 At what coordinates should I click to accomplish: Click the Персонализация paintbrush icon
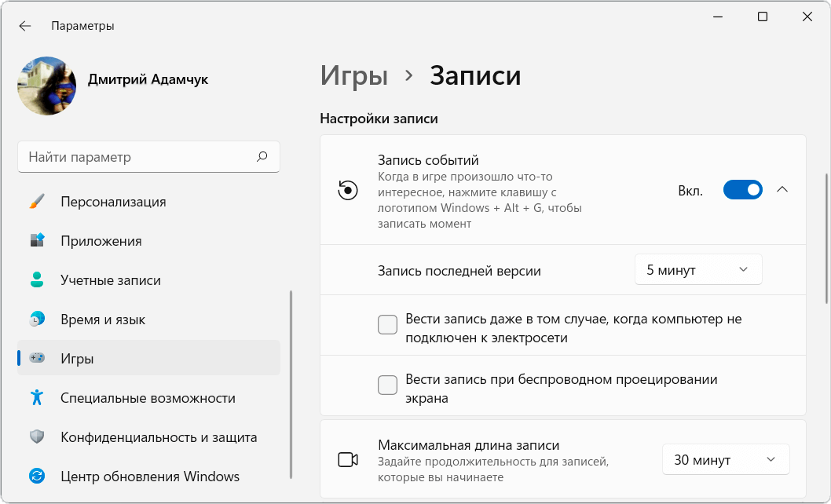[x=37, y=202]
